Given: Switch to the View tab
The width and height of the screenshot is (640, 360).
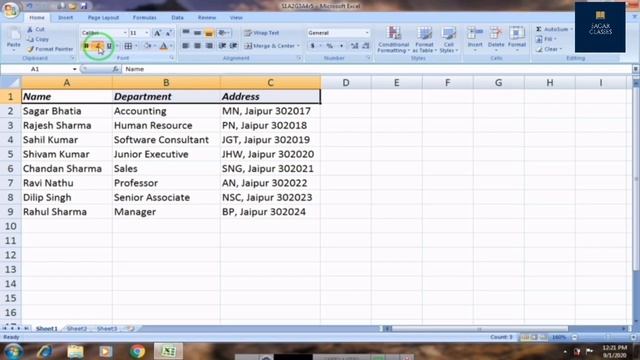Looking at the screenshot, I should click(236, 18).
